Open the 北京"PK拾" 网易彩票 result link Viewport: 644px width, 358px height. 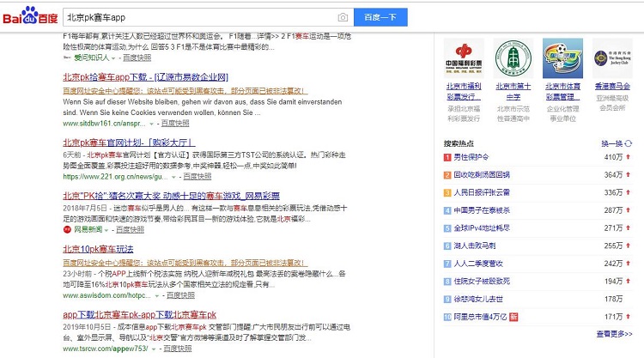coord(171,196)
